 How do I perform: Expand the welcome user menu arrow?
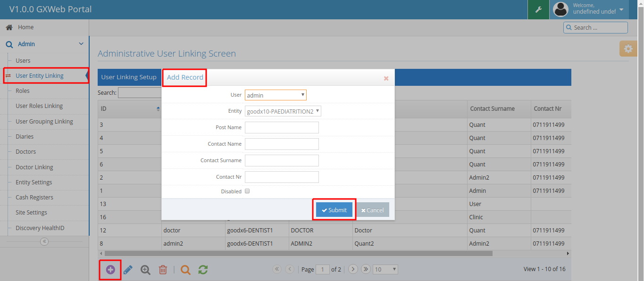(621, 9)
